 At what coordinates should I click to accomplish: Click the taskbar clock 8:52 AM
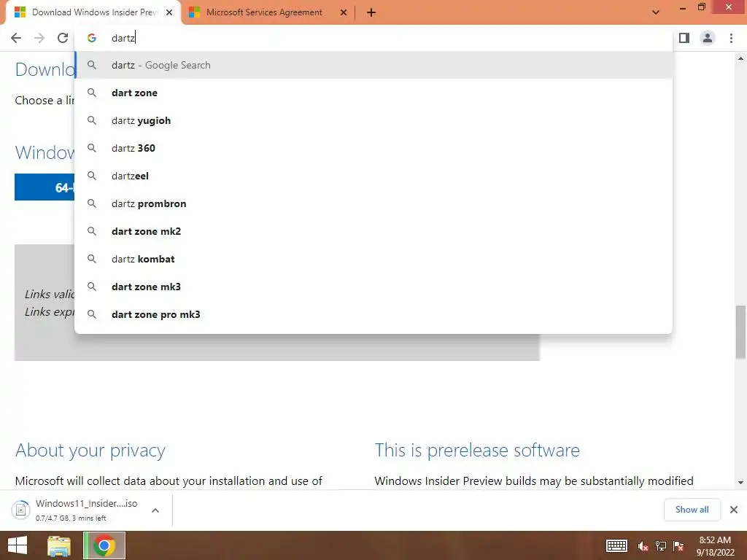pos(715,540)
